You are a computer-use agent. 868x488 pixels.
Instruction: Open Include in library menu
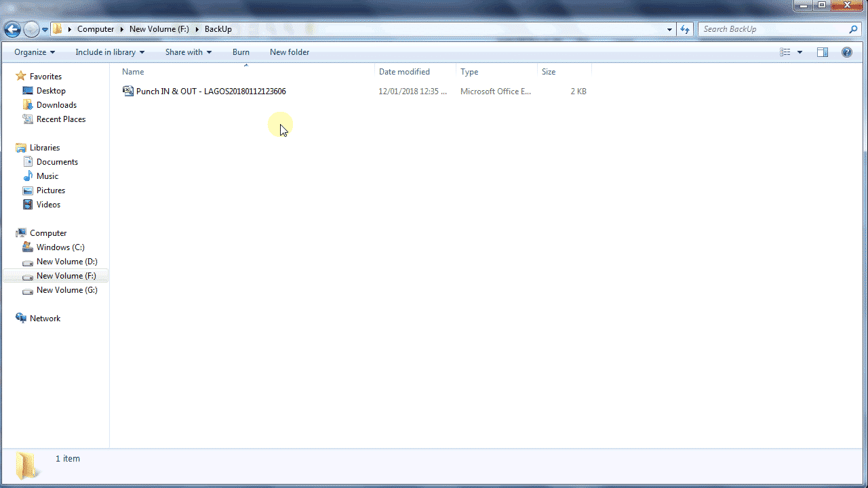tap(110, 52)
